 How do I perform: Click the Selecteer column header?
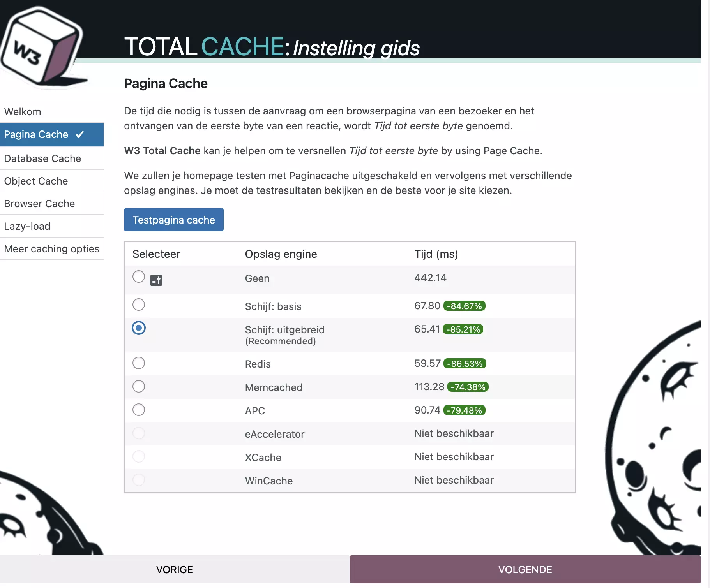point(156,254)
